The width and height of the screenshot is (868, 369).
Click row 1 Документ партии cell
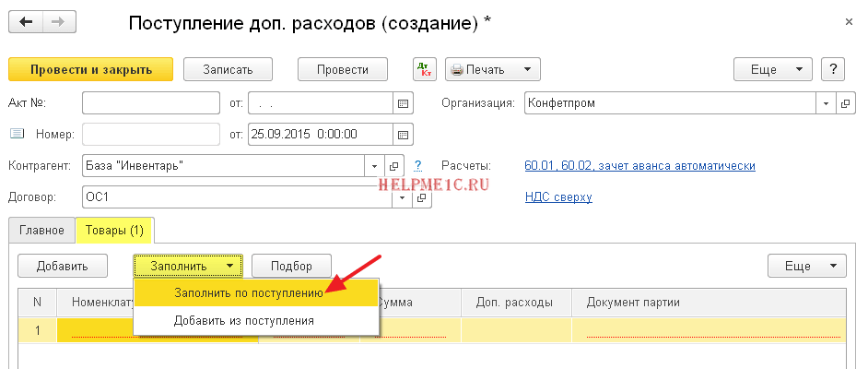click(709, 330)
